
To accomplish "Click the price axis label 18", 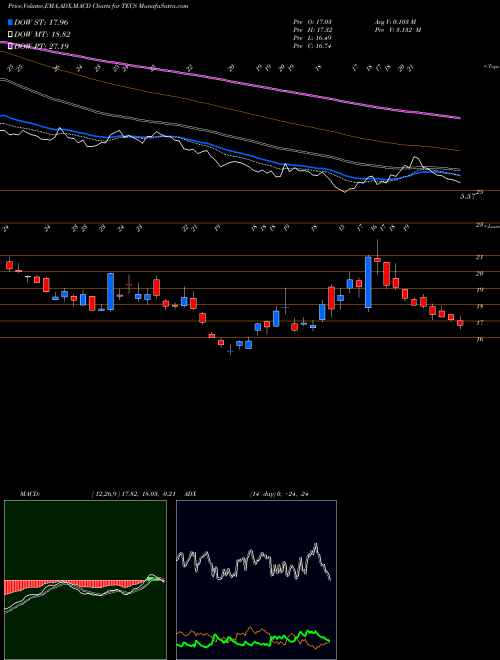I will [x=479, y=306].
